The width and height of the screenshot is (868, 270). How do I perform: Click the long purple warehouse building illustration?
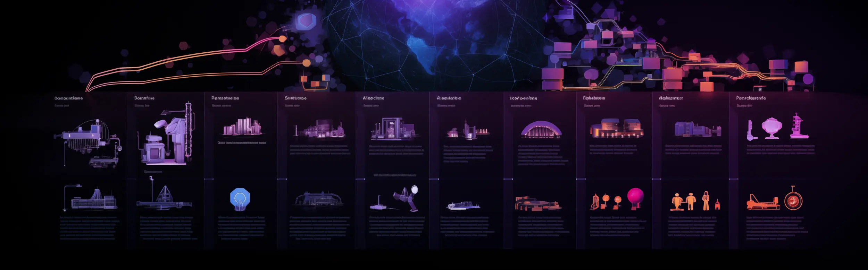[698, 129]
